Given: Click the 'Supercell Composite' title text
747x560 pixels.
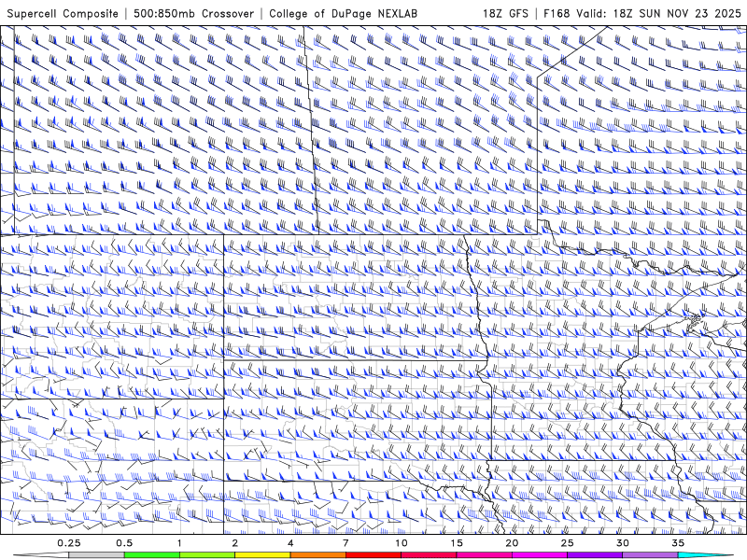Looking at the screenshot, I should pos(63,14).
